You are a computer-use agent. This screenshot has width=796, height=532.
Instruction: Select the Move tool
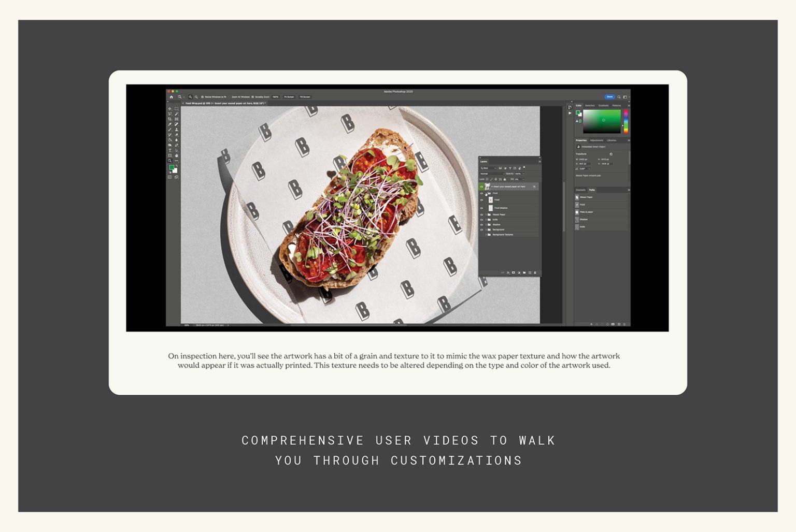169,109
